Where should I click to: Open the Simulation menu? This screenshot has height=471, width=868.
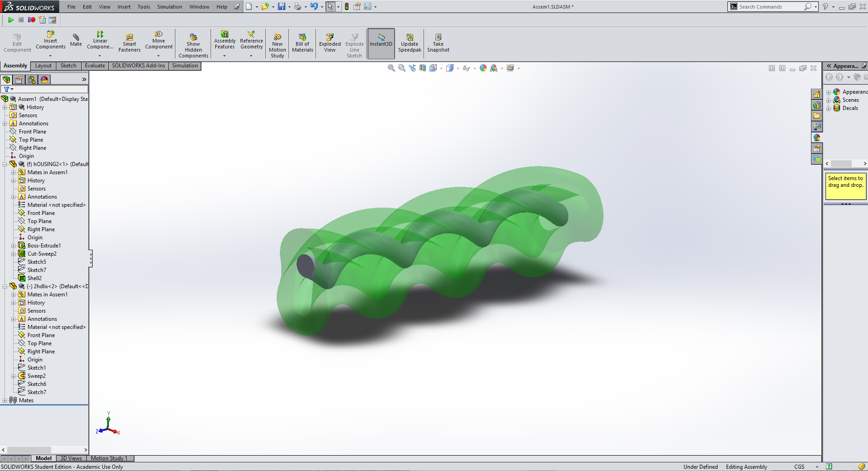(170, 7)
